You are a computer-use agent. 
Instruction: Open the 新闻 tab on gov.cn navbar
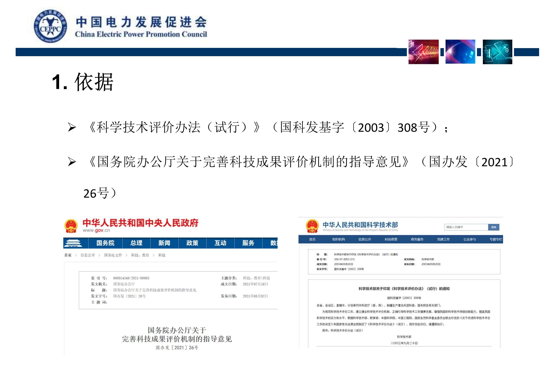(x=164, y=243)
